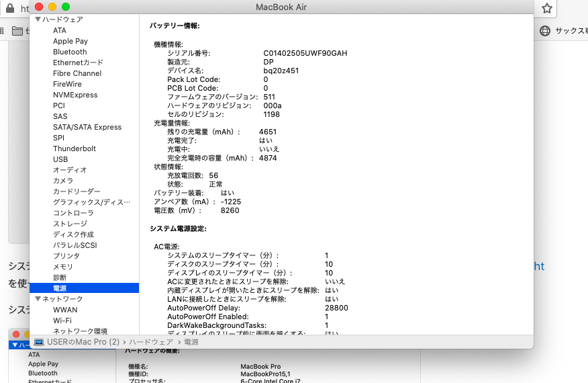Select ATA in the MacBook Air sidebar
This screenshot has height=383, width=588.
[x=60, y=30]
